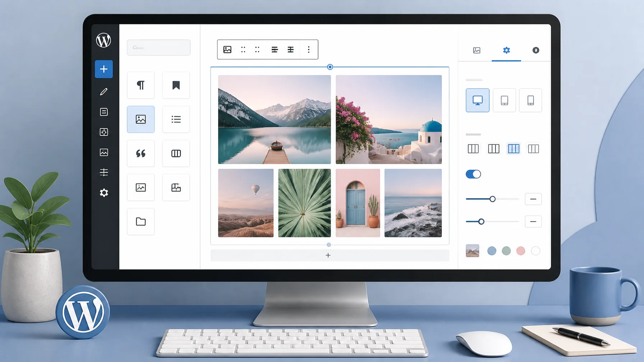Click the minus button beside upper slider
This screenshot has height=362, width=644.
[533, 199]
